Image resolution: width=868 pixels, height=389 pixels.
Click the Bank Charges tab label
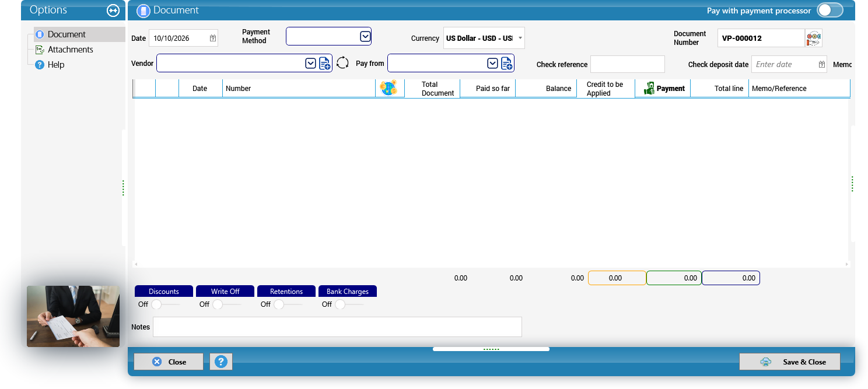348,291
